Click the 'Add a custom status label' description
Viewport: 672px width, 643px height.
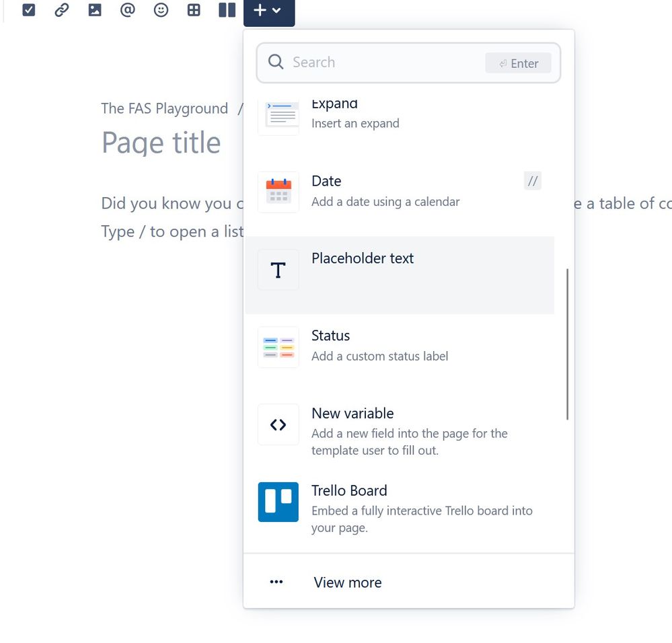(x=379, y=356)
